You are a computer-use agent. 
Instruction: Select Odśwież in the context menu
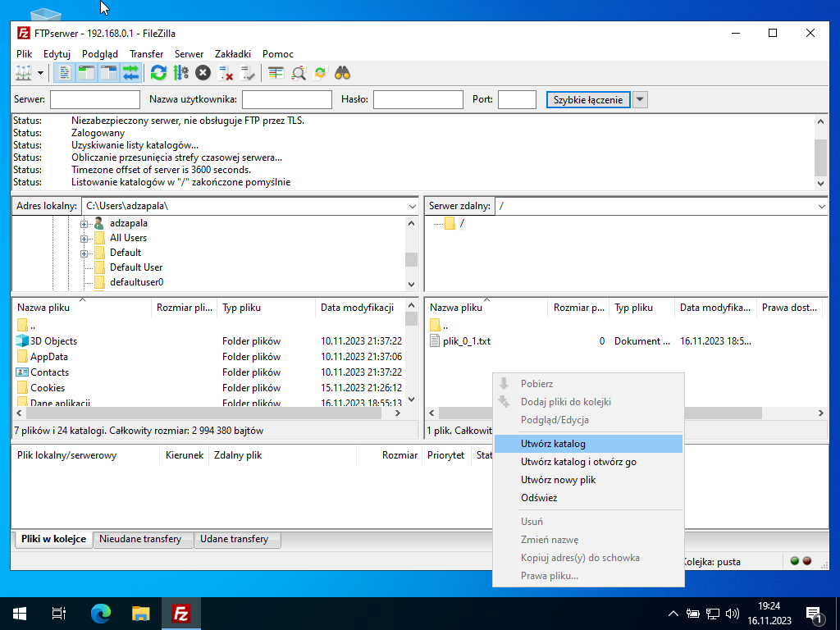pos(588,498)
